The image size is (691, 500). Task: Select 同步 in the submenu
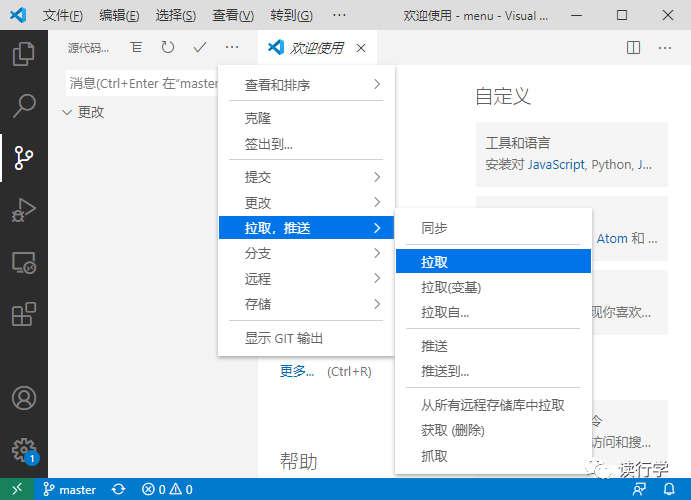[x=494, y=228]
